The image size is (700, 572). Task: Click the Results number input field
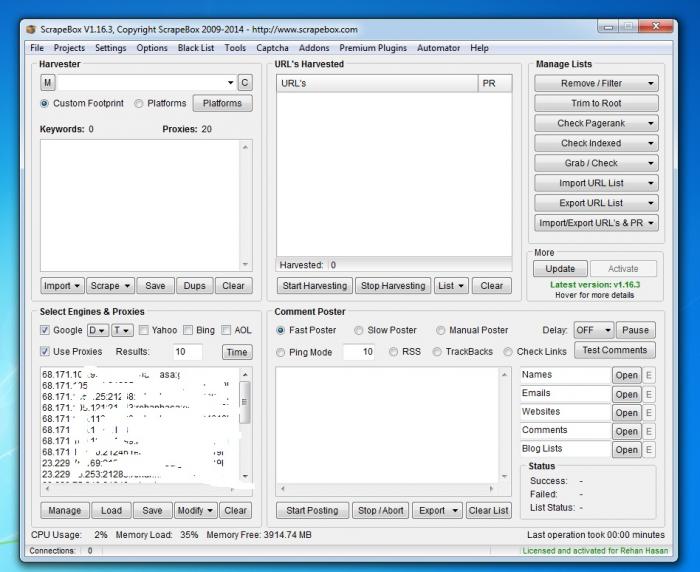click(188, 352)
